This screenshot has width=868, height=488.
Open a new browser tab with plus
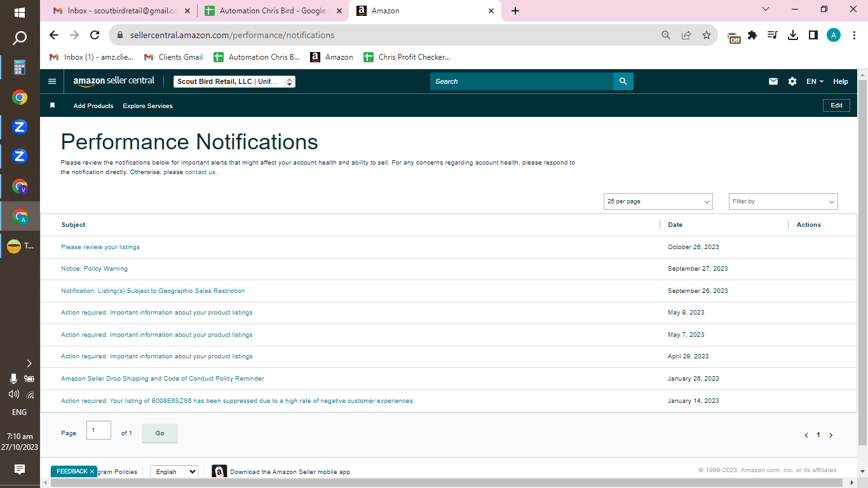[515, 11]
